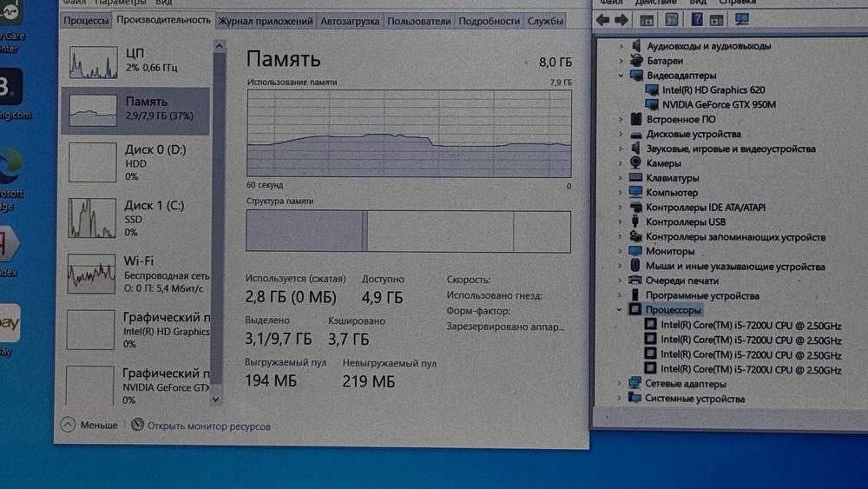Expand the Встроенное ПО node

tap(621, 119)
